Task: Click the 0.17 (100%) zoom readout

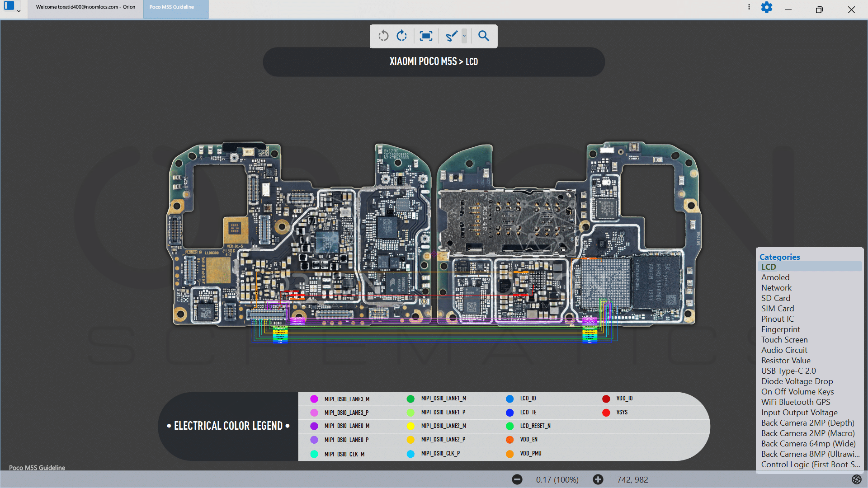Action: click(557, 479)
